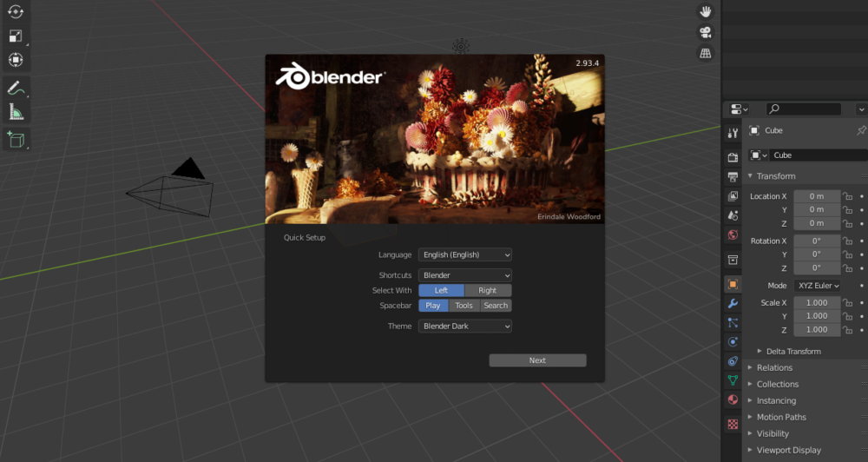Select the Add Cube tool
The height and width of the screenshot is (462, 868).
pyautogui.click(x=16, y=140)
